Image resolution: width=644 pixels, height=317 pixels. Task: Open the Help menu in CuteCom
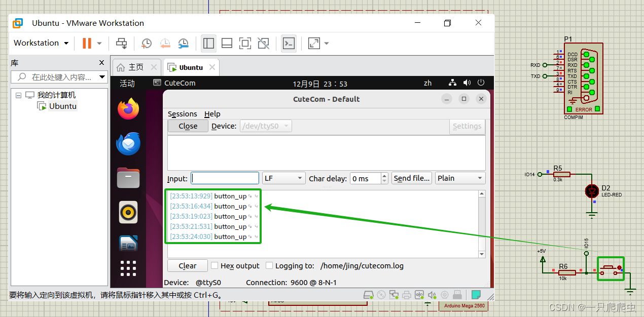(x=212, y=114)
